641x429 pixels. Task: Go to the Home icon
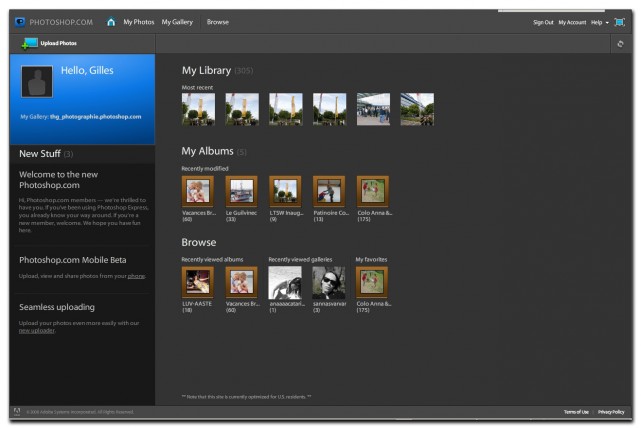111,22
